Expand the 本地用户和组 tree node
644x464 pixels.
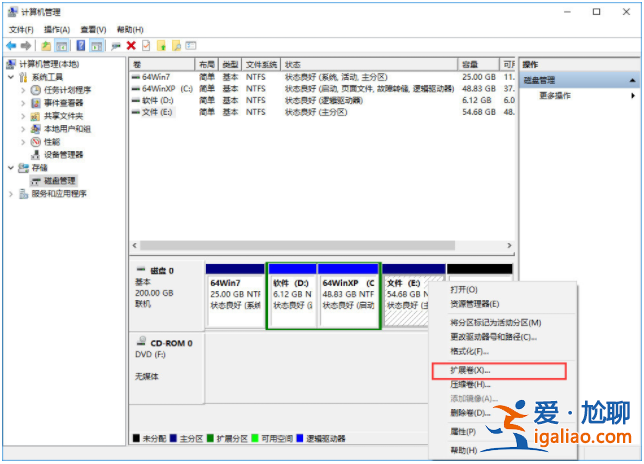point(23,129)
